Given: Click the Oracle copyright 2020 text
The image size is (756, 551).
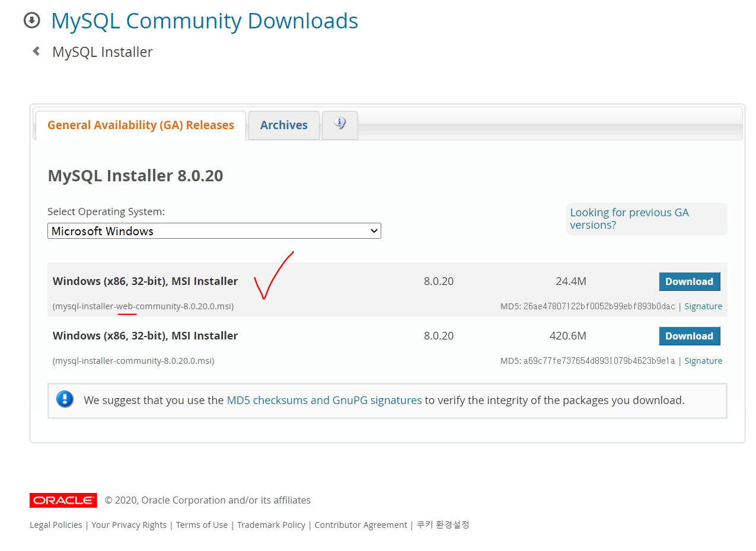Looking at the screenshot, I should [x=208, y=501].
